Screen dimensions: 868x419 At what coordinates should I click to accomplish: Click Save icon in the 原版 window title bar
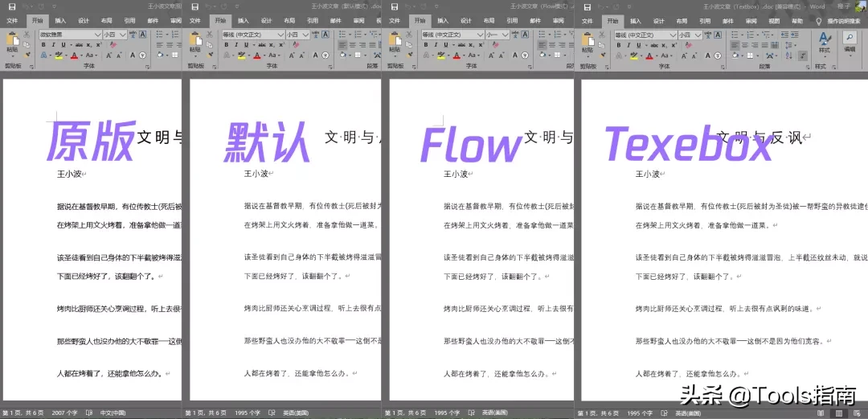point(11,6)
